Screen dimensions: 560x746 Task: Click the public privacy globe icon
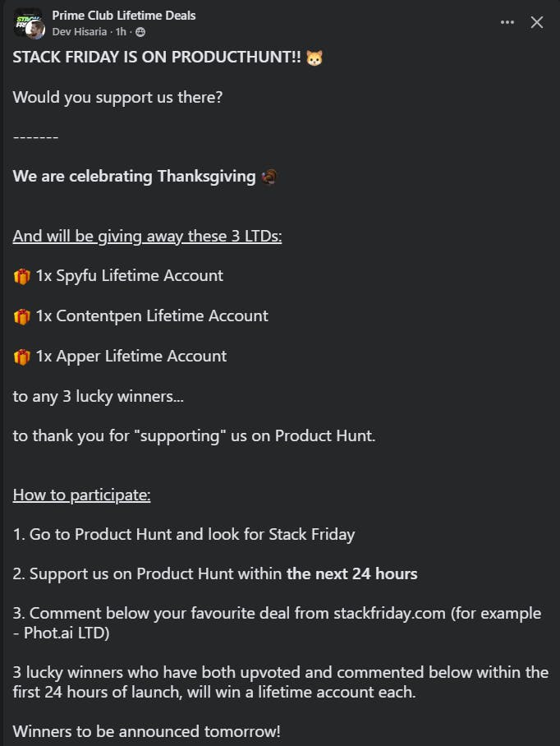click(140, 32)
